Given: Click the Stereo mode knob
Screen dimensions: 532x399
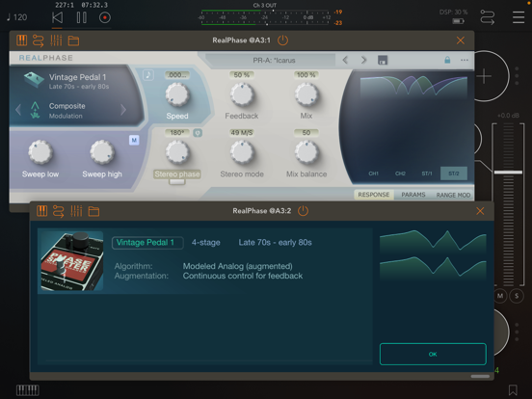Looking at the screenshot, I should point(242,152).
